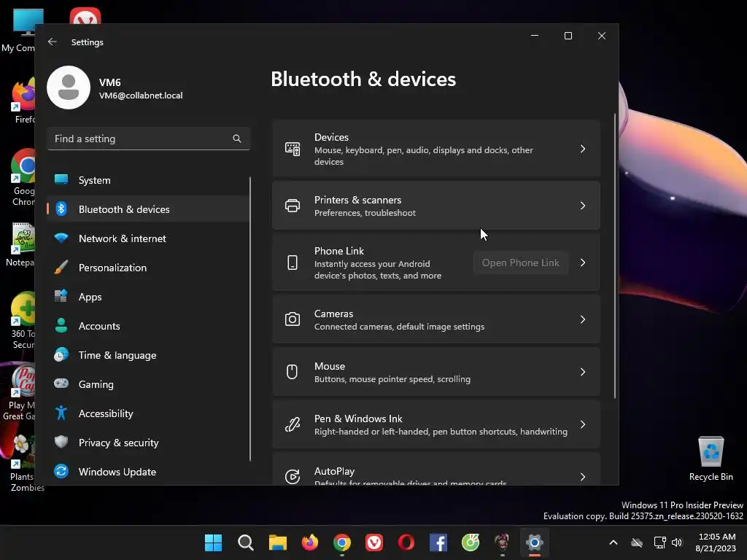Open Google Chrome from the taskbar
The width and height of the screenshot is (747, 560).
click(x=342, y=542)
